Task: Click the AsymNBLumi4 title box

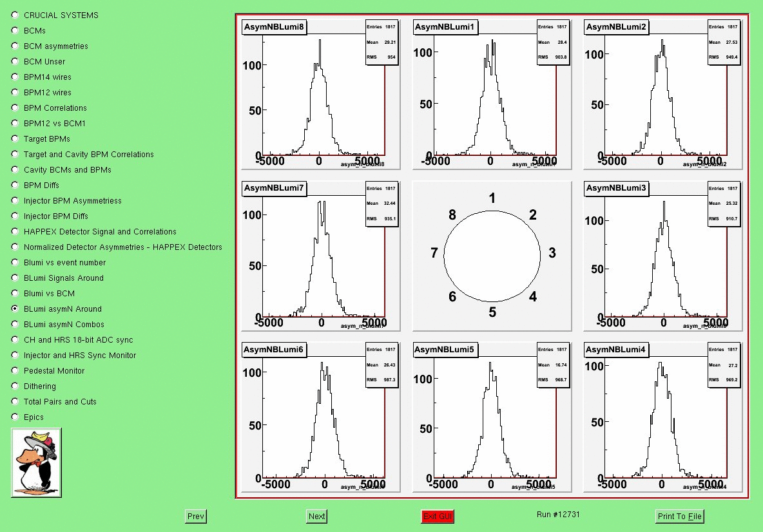Action: pos(617,350)
